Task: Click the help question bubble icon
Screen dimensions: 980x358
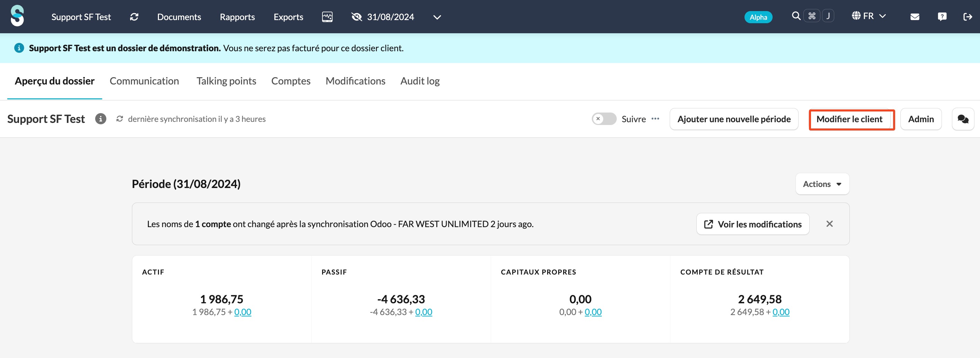Action: click(x=942, y=17)
